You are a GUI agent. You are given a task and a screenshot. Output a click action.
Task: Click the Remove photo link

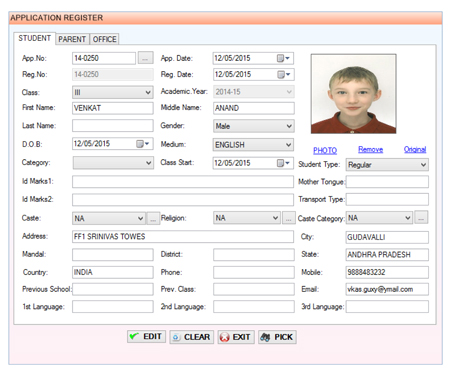coord(371,150)
